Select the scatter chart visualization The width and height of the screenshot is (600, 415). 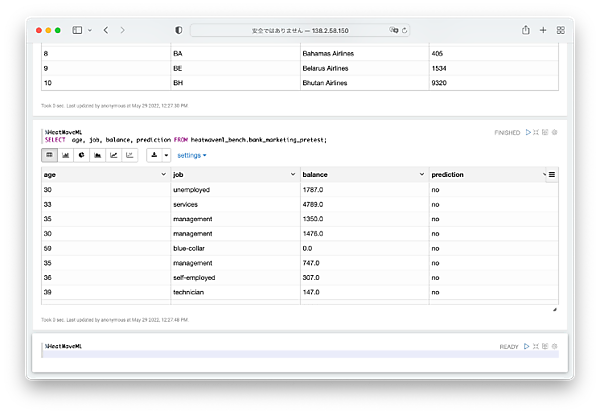pyautogui.click(x=129, y=155)
